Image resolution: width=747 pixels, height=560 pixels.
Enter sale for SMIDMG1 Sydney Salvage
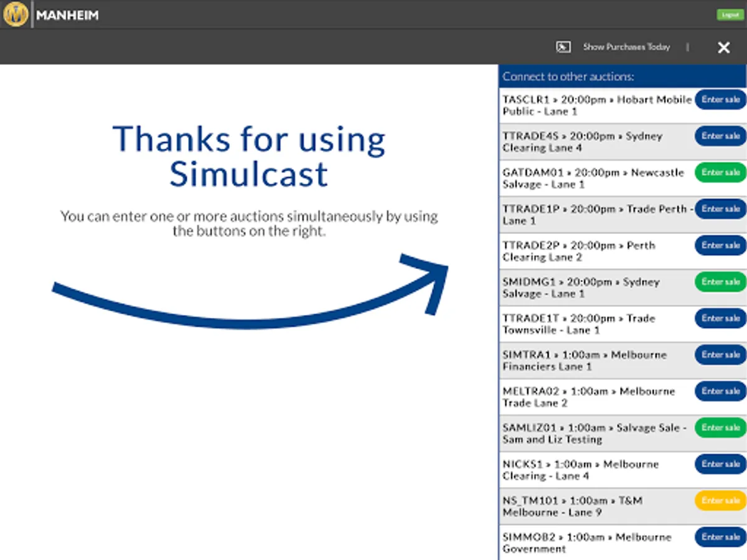720,282
